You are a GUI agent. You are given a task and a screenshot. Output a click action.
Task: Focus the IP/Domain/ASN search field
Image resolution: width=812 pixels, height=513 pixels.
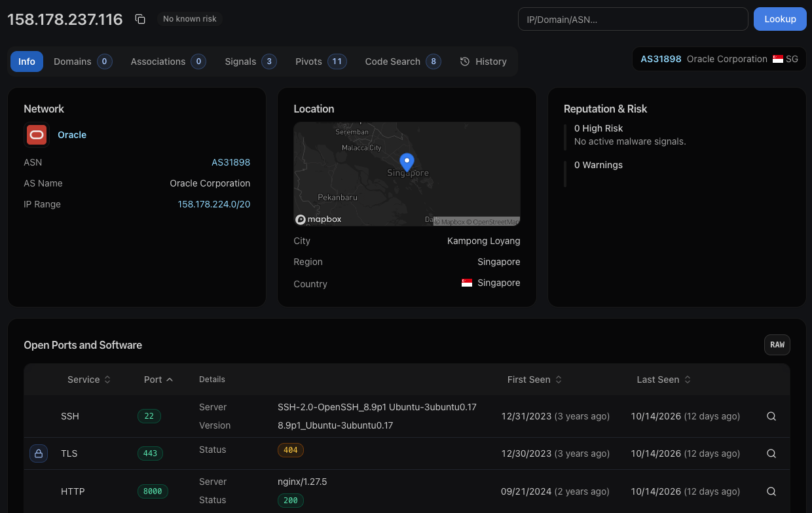[633, 19]
